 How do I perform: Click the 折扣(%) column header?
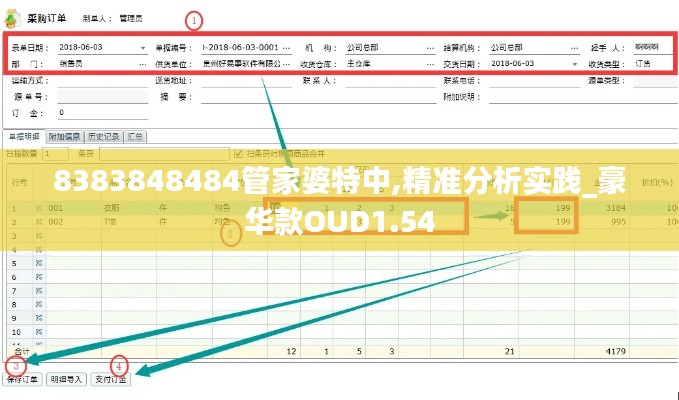point(654,183)
